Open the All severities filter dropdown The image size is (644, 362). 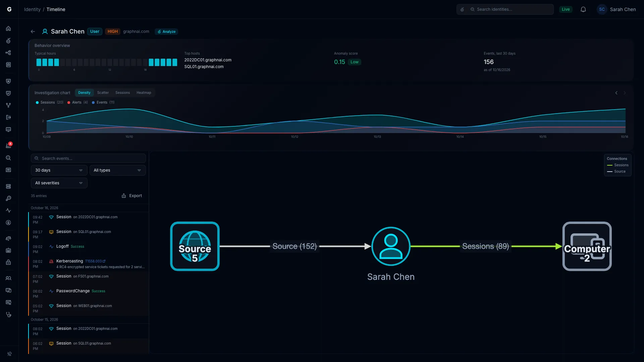(59, 183)
